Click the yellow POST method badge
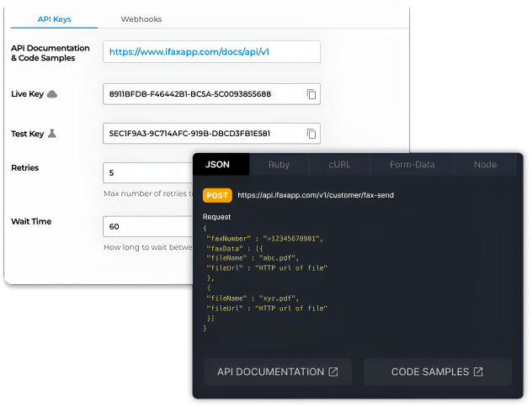This screenshot has width=532, height=407. [x=217, y=195]
